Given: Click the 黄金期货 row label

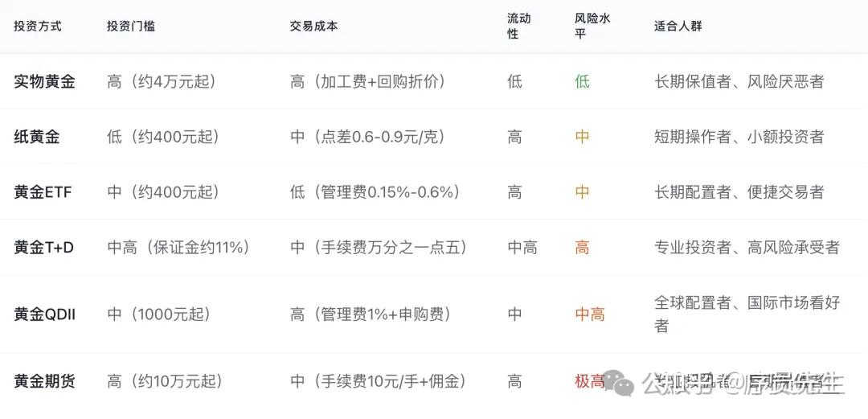Looking at the screenshot, I should (45, 381).
